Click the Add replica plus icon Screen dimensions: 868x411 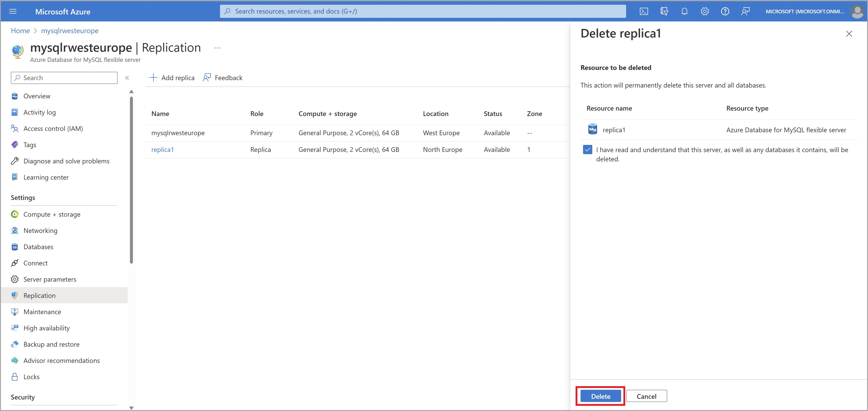(153, 78)
